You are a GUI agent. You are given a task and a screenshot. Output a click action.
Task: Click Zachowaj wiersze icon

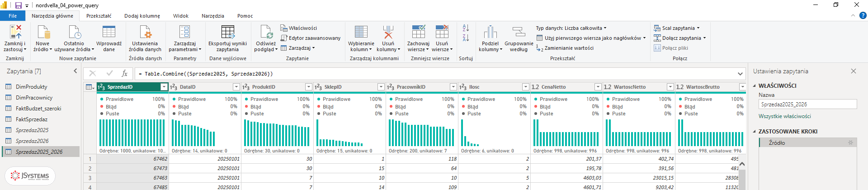tap(418, 32)
